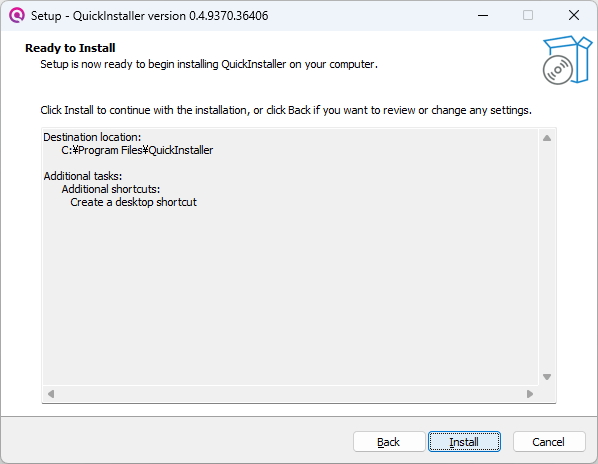Click the Setup window title text

150,16
